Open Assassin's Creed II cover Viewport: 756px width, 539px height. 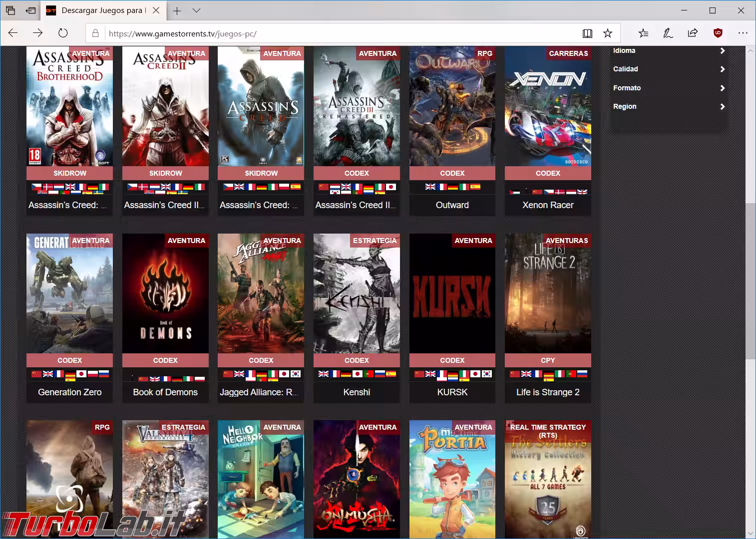point(165,106)
